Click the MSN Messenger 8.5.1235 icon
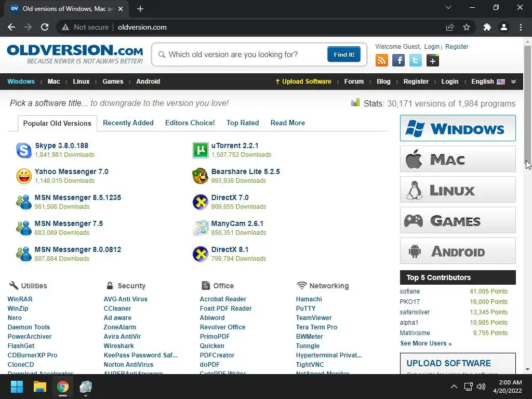This screenshot has height=399, width=532. 24,202
